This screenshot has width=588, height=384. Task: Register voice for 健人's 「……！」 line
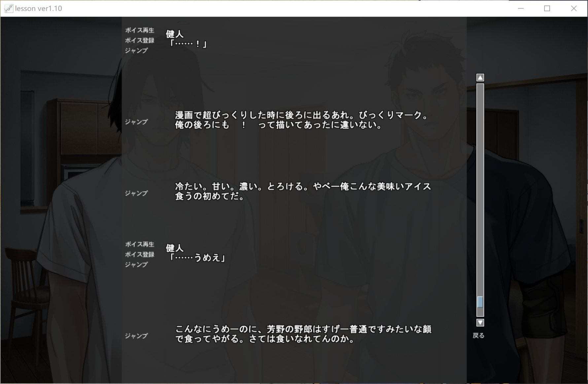[x=139, y=41]
